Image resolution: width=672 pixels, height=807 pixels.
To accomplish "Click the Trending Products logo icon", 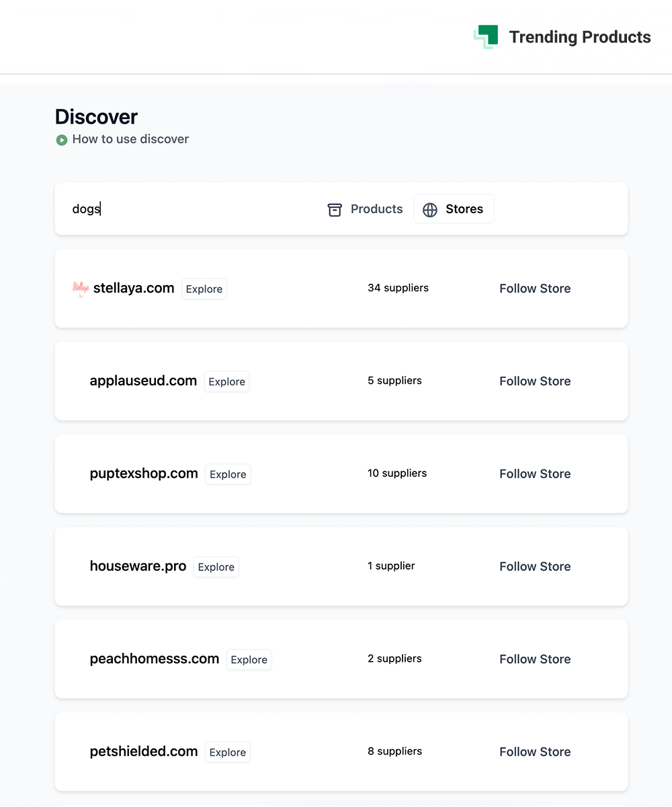I will [x=486, y=37].
